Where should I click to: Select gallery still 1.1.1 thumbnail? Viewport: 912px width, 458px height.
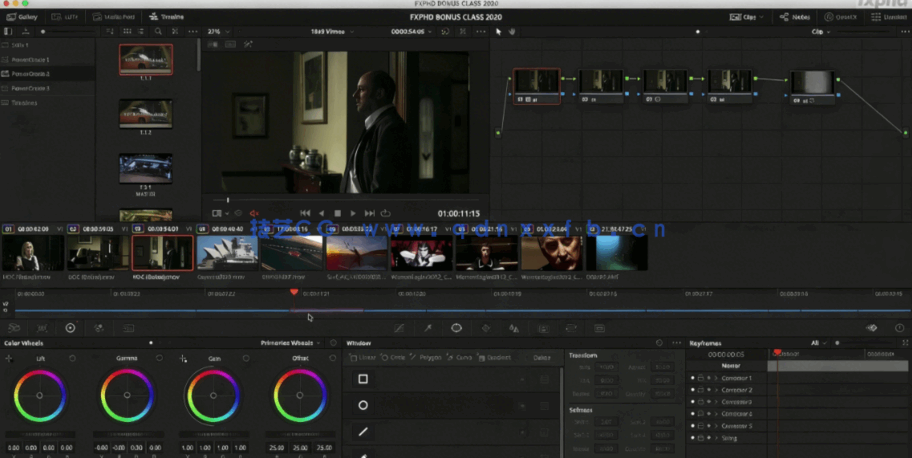[x=145, y=59]
